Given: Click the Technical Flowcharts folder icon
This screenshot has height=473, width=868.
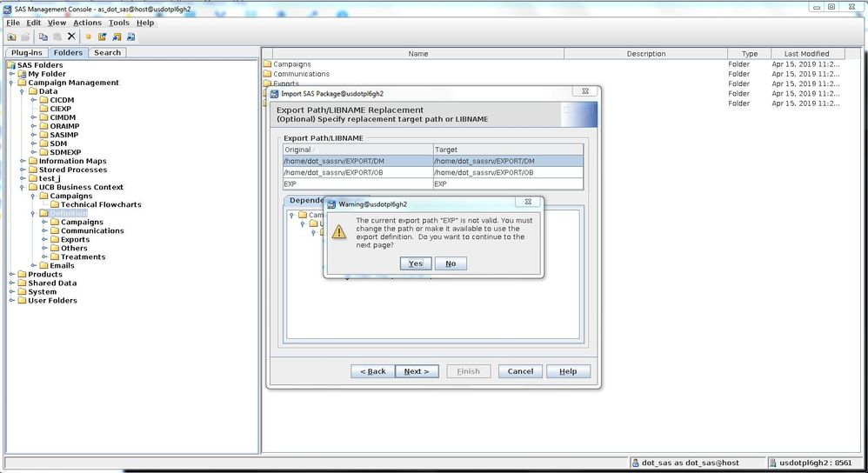Looking at the screenshot, I should tap(55, 204).
